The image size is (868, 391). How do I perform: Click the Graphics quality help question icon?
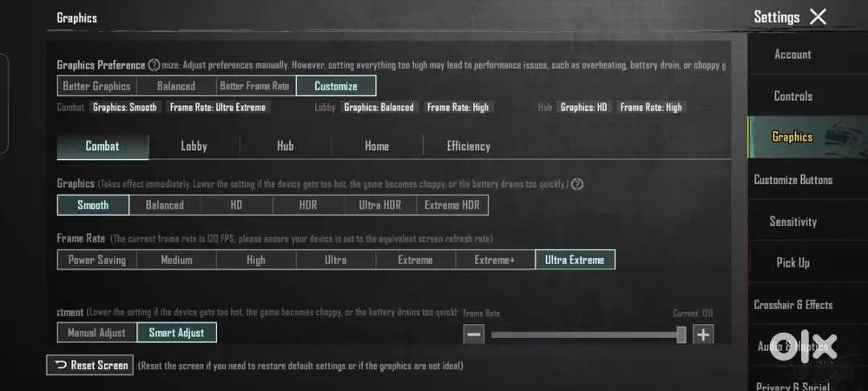pyautogui.click(x=577, y=184)
